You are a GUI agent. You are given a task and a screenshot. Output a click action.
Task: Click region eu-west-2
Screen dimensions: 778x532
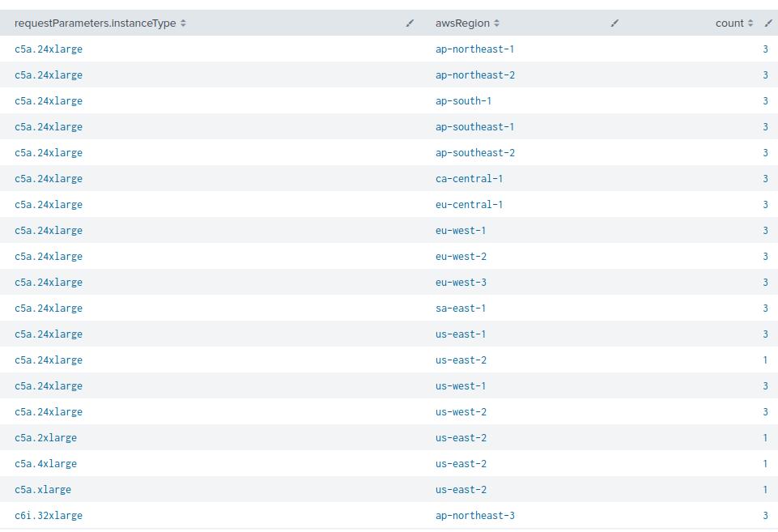(461, 257)
